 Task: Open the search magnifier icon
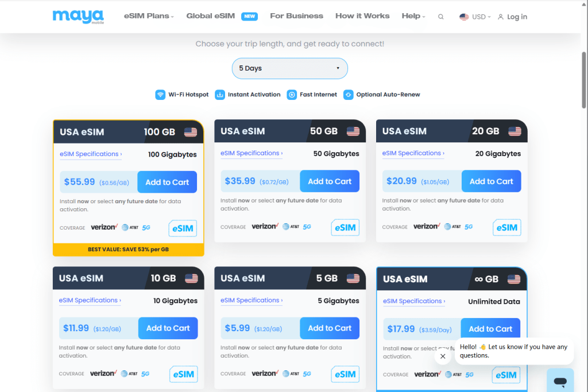pyautogui.click(x=440, y=17)
